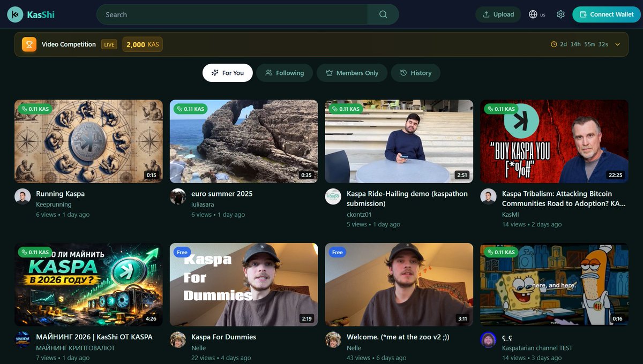Image resolution: width=643 pixels, height=364 pixels.
Task: Click Free badge on Welcome video thumbnail
Action: pos(338,252)
